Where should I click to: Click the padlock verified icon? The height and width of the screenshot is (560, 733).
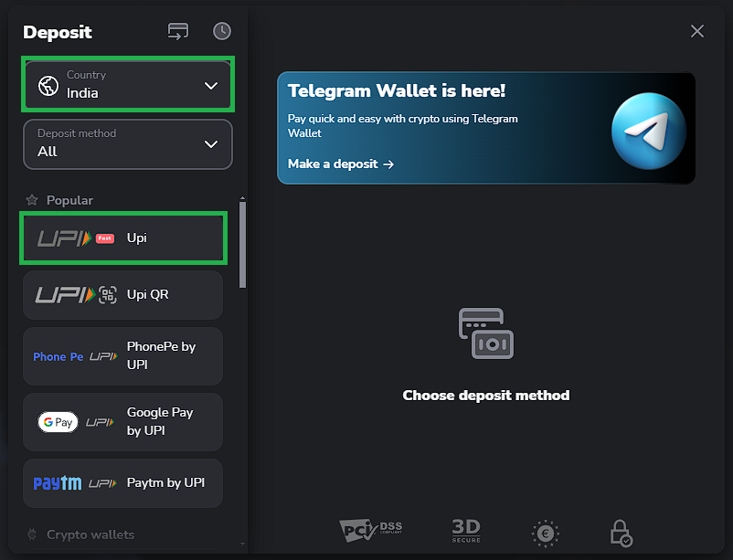621,533
